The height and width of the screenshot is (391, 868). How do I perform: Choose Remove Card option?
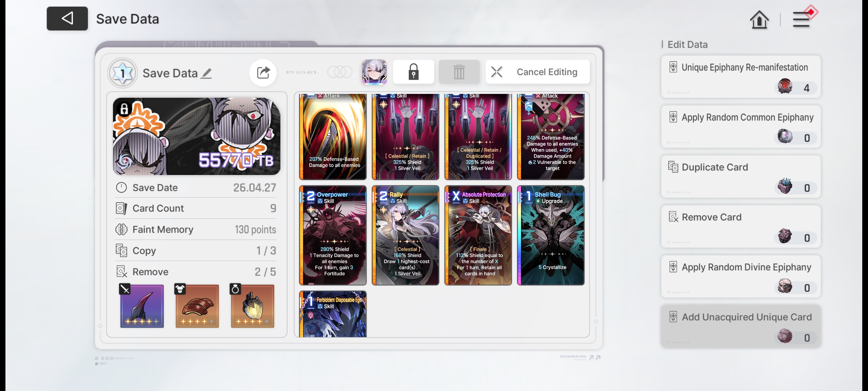click(x=740, y=227)
